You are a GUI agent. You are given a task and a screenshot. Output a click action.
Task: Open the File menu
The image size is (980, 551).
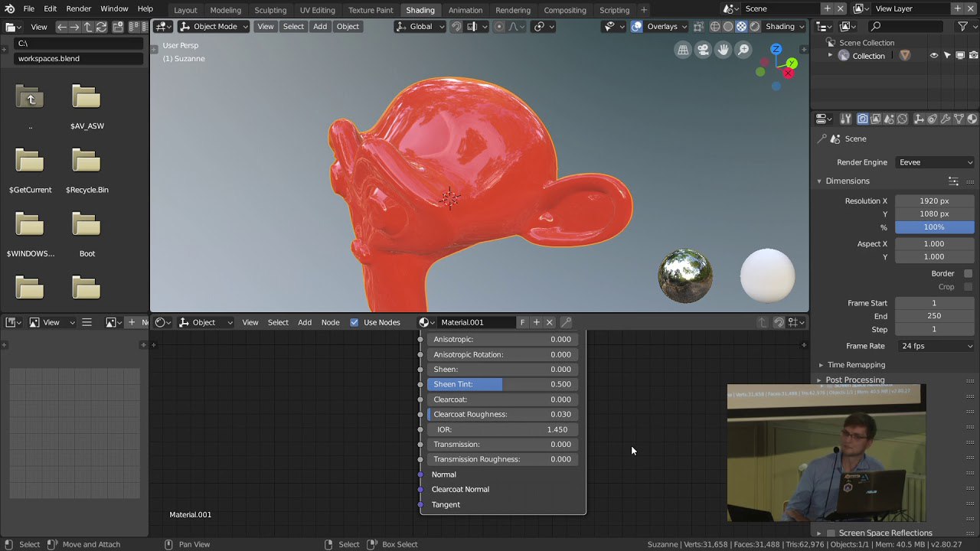point(28,8)
